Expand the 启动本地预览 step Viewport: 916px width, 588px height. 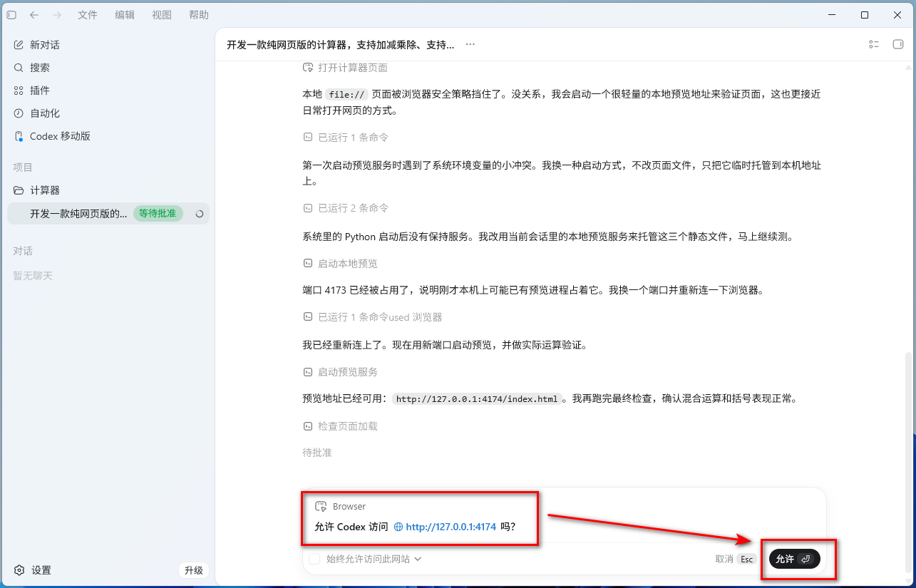(x=340, y=264)
